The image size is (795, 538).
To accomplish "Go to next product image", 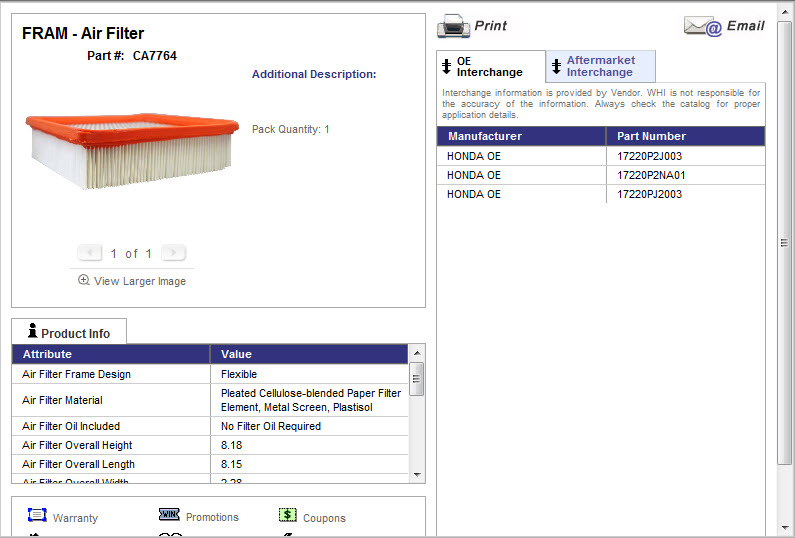I will tap(173, 253).
